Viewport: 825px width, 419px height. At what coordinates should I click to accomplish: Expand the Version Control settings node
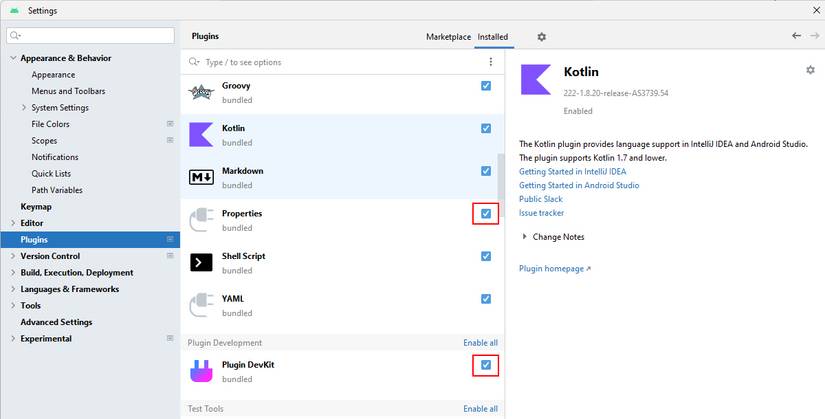[x=13, y=256]
